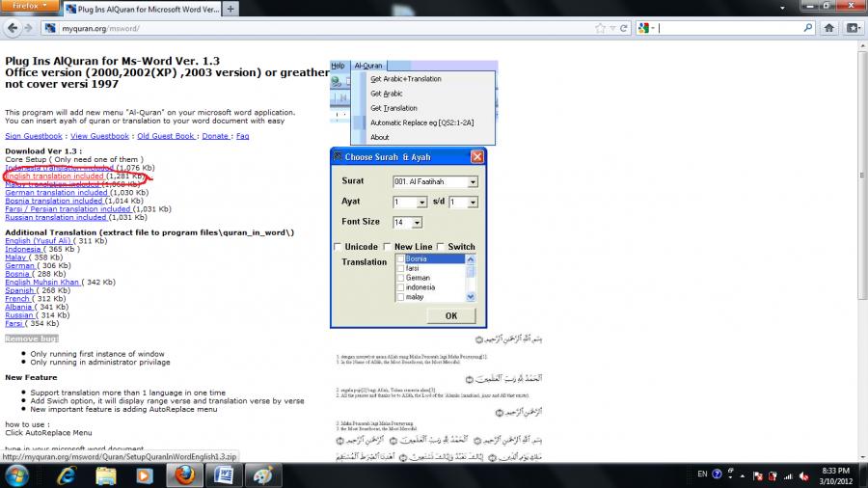Click the Windows Start orb
This screenshot has width=868, height=488.
click(19, 475)
